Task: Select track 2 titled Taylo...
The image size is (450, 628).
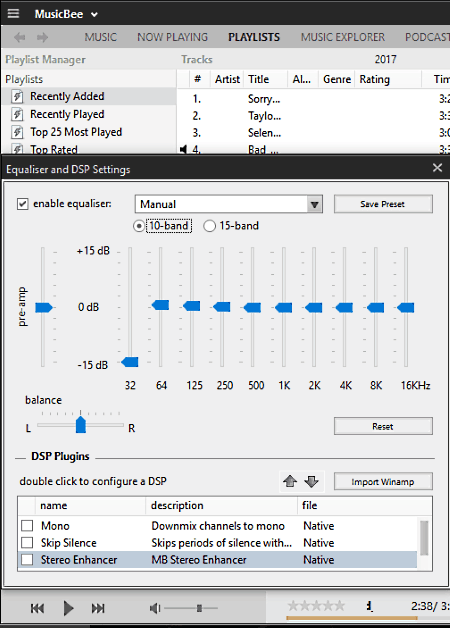Action: [x=264, y=116]
